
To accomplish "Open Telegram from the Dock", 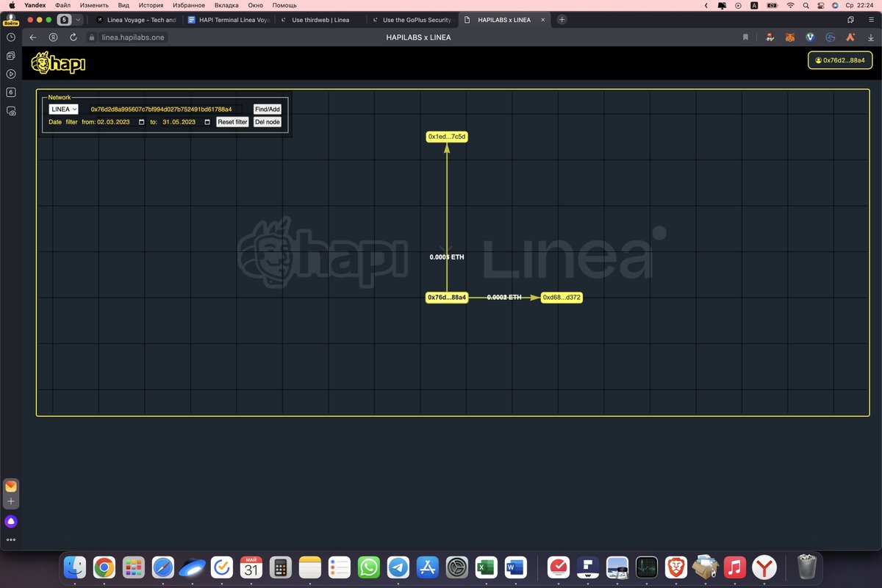I will (398, 567).
